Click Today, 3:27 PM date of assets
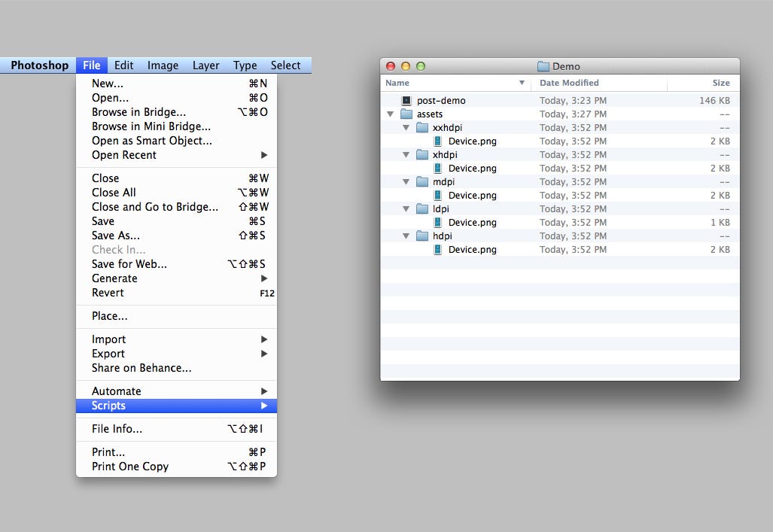 pos(573,114)
